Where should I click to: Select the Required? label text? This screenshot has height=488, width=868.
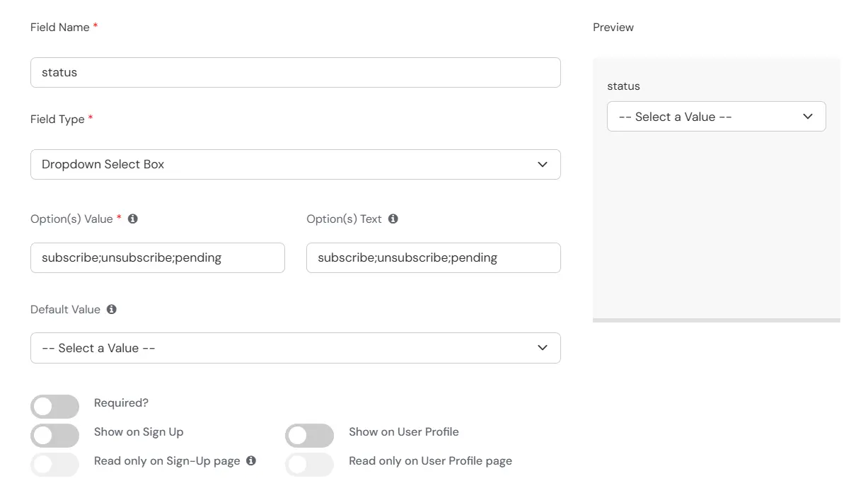(x=122, y=402)
